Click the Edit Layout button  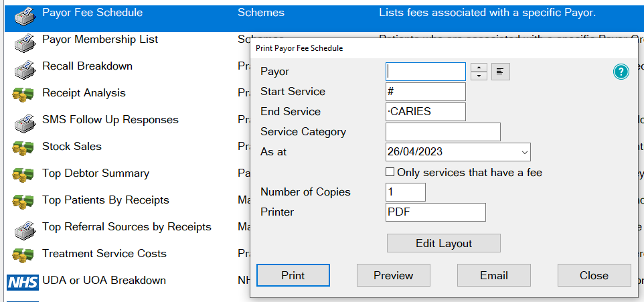(x=444, y=243)
